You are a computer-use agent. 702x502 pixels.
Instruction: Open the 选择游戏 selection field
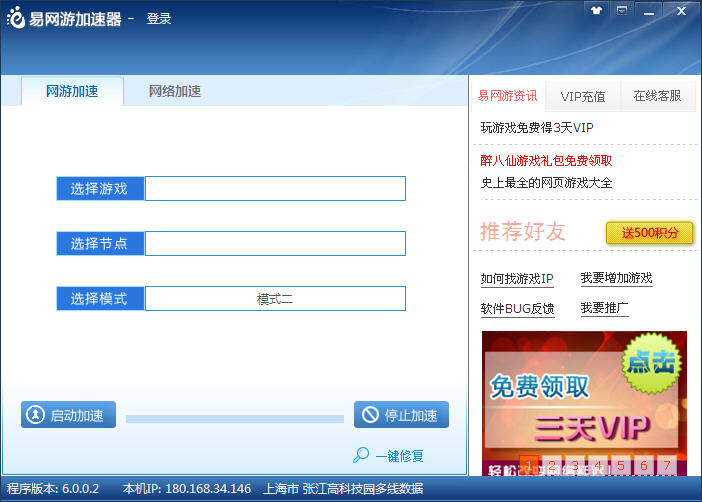(x=275, y=189)
